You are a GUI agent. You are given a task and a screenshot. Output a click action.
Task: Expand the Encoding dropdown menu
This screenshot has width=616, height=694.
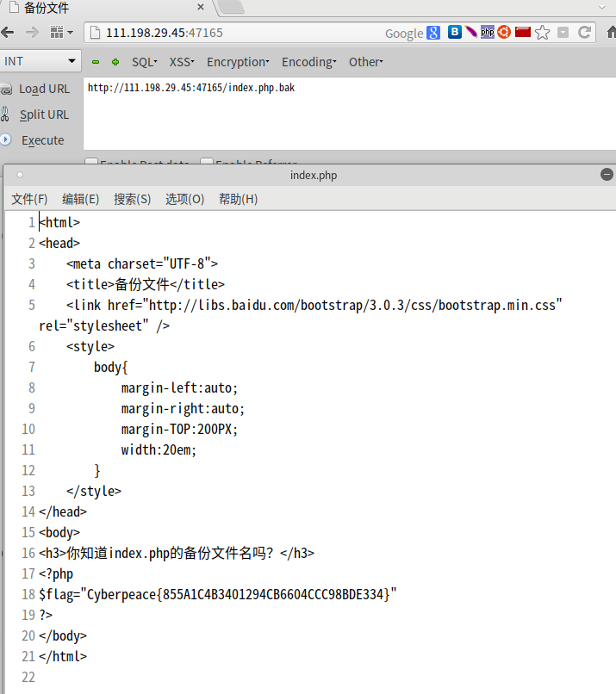(x=308, y=62)
